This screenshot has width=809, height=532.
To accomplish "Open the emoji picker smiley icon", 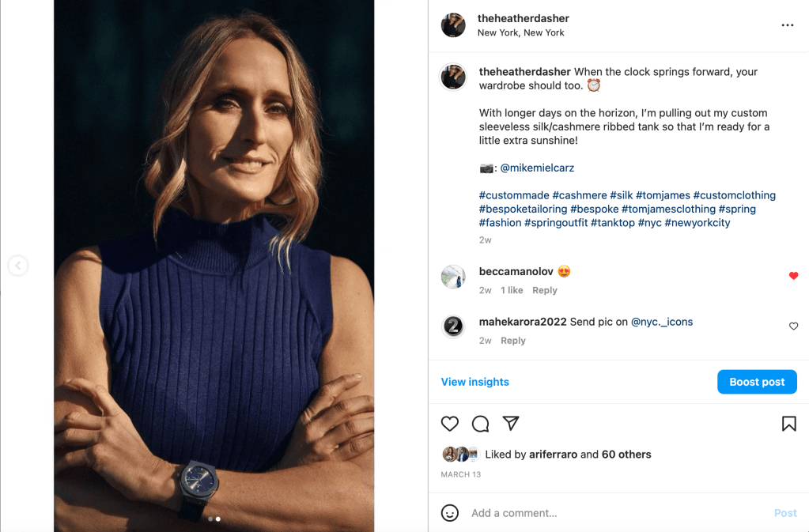I will pyautogui.click(x=450, y=513).
